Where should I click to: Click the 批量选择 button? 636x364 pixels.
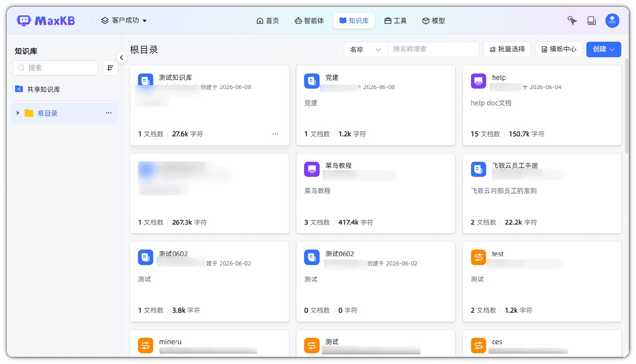(x=507, y=49)
